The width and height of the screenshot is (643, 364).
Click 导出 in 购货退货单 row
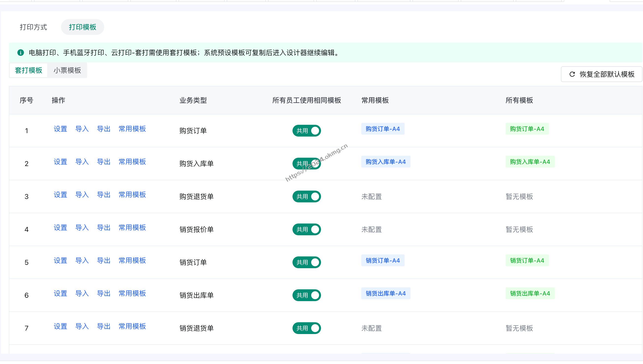tap(103, 195)
